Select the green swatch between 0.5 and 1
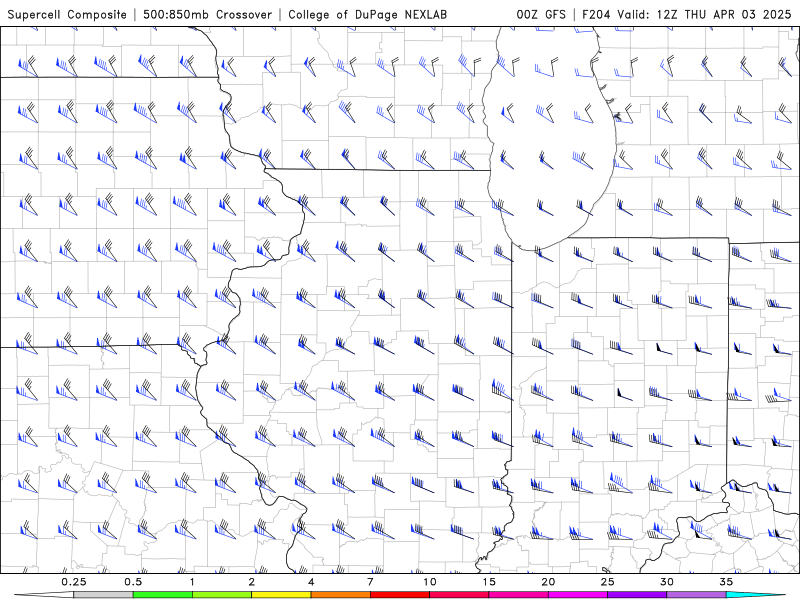The image size is (800, 600). click(163, 595)
